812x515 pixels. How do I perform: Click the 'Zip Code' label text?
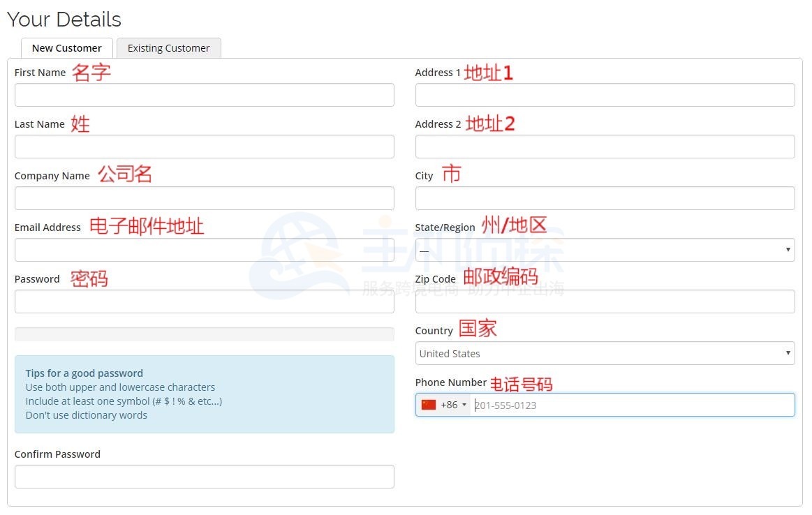(436, 279)
